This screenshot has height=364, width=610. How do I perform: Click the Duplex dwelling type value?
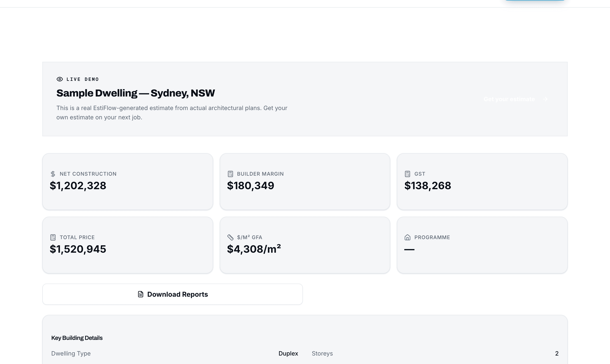[x=288, y=353]
